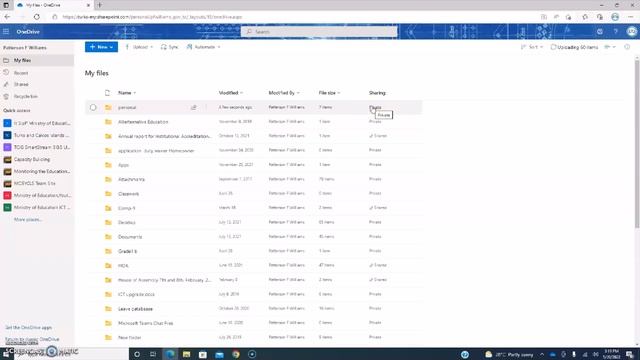
Task: Click More places link
Action: [x=28, y=220]
